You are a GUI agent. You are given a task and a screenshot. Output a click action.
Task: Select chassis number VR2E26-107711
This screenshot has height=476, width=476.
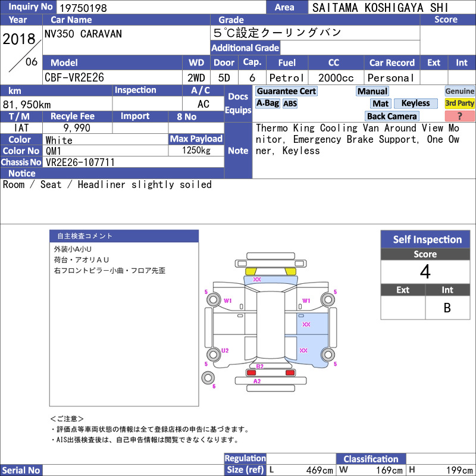[80, 162]
